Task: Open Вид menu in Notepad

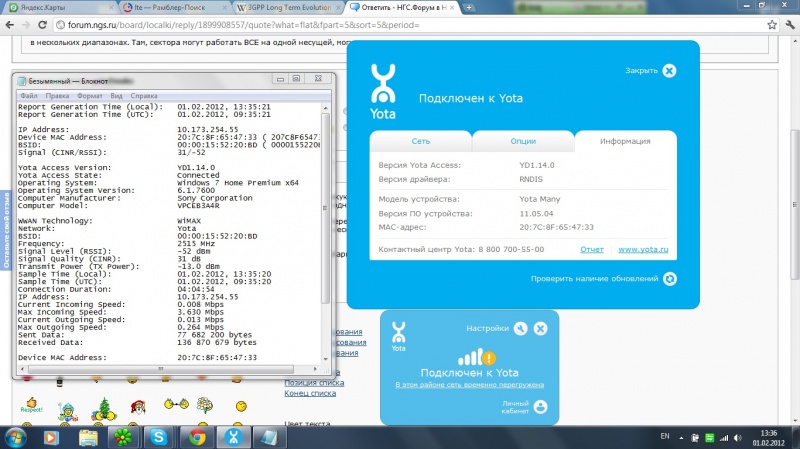Action: (116, 95)
